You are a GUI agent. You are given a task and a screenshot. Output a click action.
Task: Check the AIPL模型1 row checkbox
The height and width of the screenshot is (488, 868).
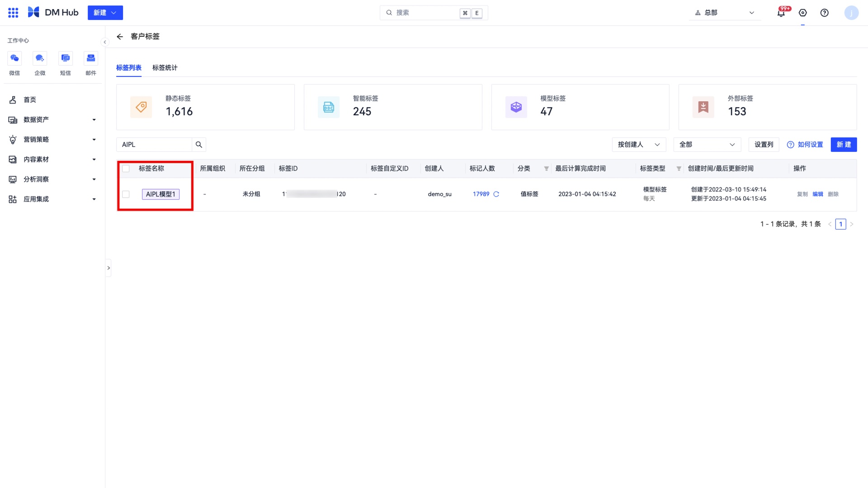(x=126, y=194)
